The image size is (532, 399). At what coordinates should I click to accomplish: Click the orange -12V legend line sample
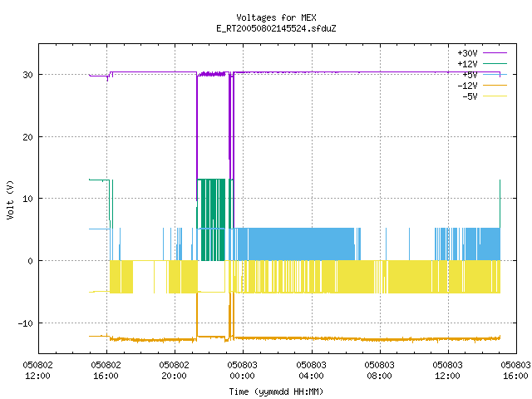[x=495, y=85]
